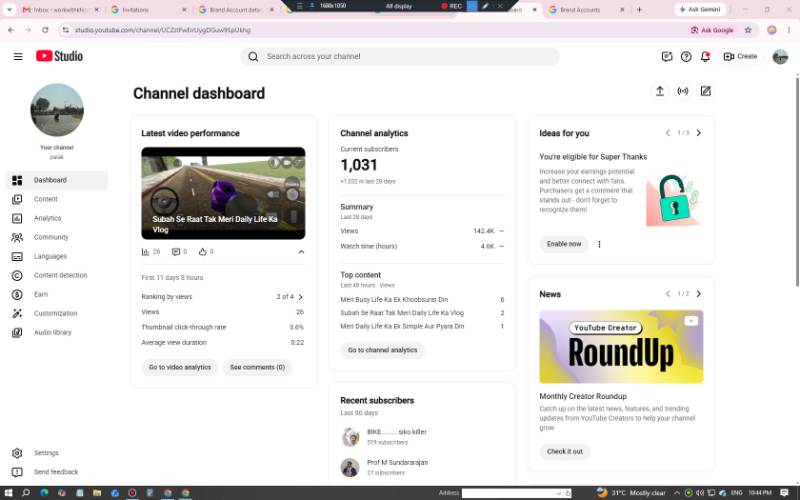Click the browser back arrow

point(11,30)
